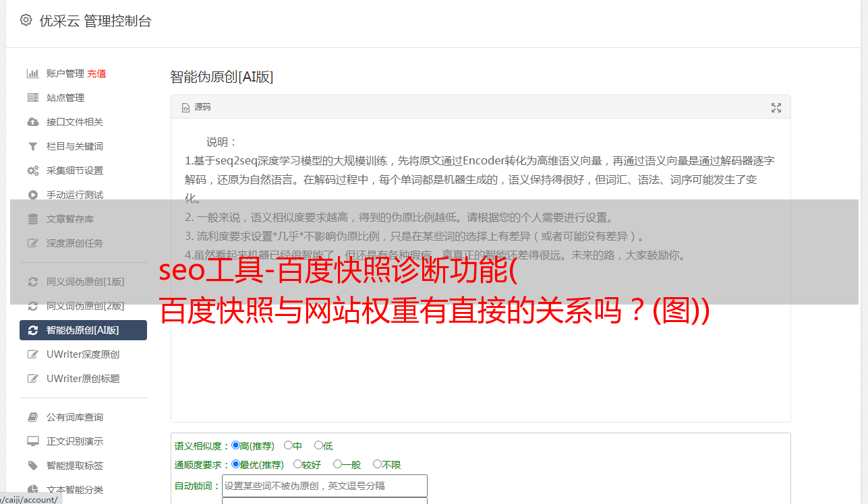The height and width of the screenshot is (504, 868).
Task: Open UWriter深度原创 menu item
Action: pyautogui.click(x=83, y=354)
